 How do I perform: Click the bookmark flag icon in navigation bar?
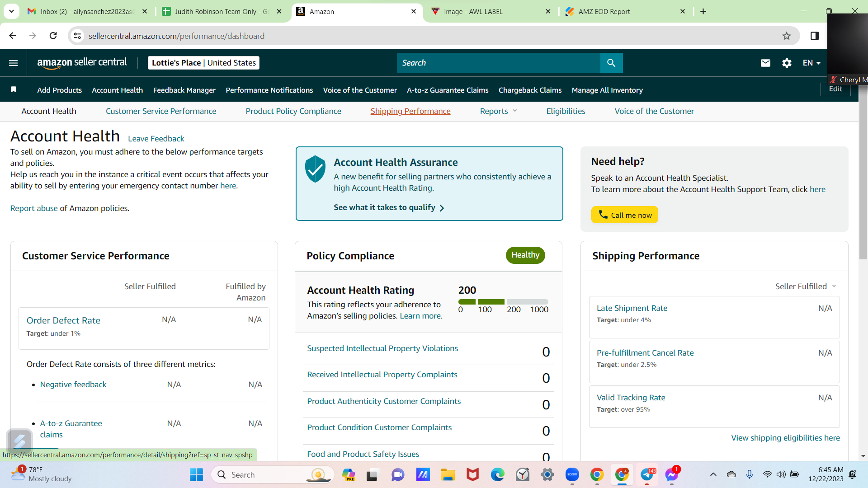[x=14, y=89]
